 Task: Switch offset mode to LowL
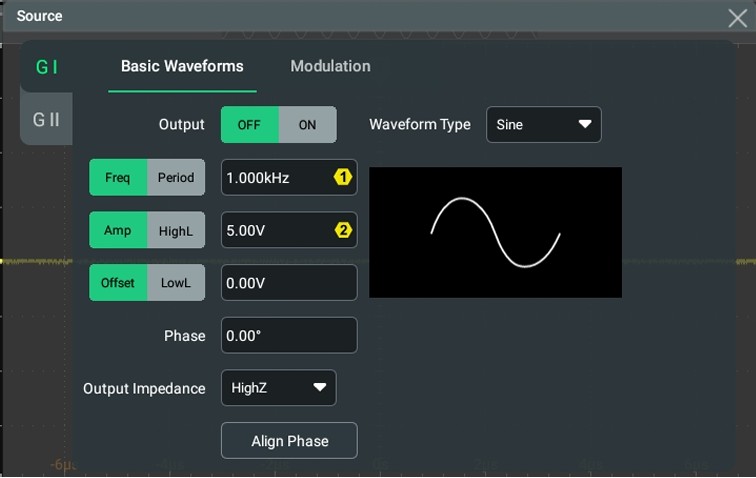click(176, 283)
